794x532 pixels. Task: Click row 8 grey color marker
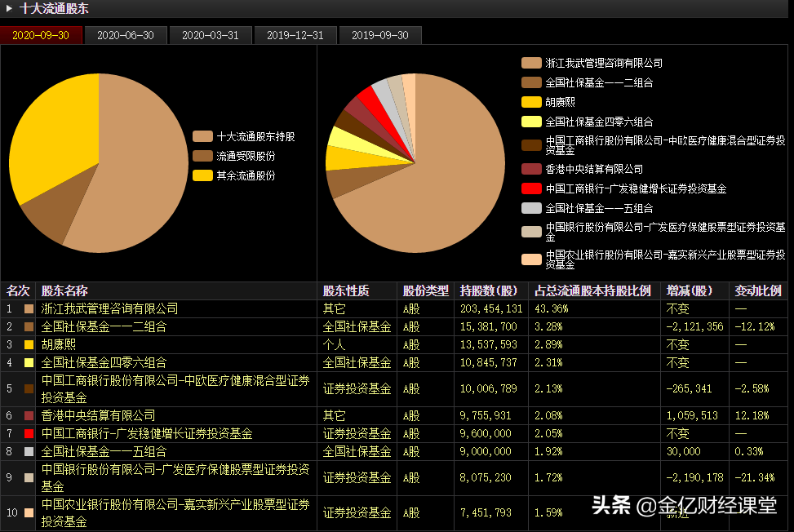pyautogui.click(x=29, y=451)
